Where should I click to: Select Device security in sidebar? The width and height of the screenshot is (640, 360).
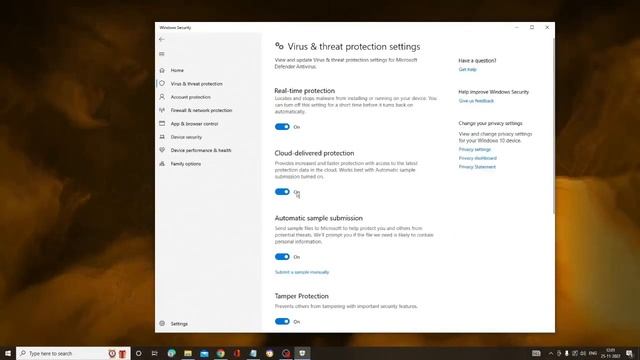pos(186,137)
